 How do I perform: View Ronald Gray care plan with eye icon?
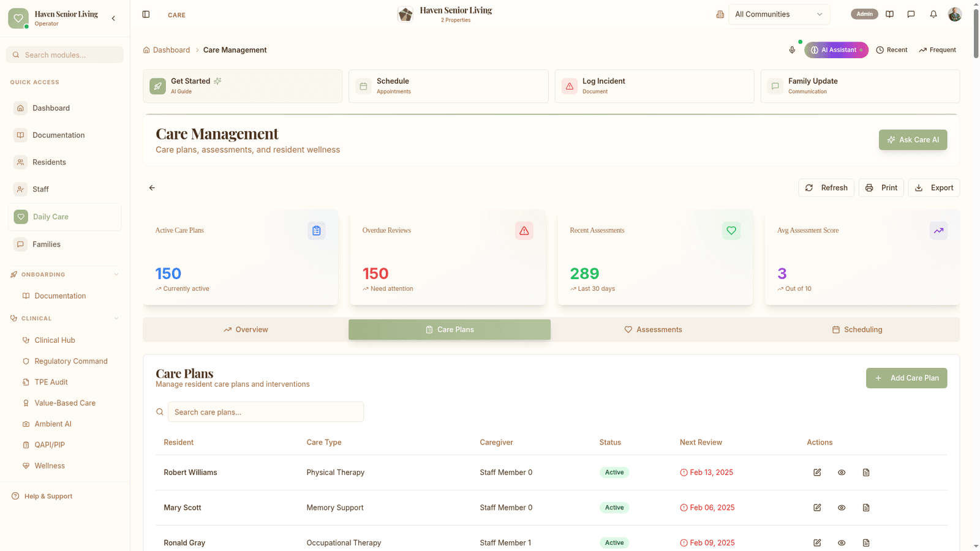click(x=842, y=543)
